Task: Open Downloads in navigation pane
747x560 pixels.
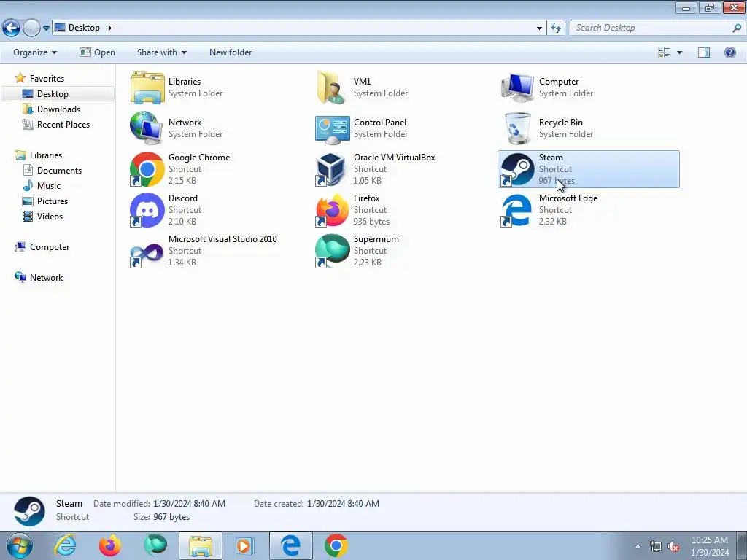Action: coord(58,109)
